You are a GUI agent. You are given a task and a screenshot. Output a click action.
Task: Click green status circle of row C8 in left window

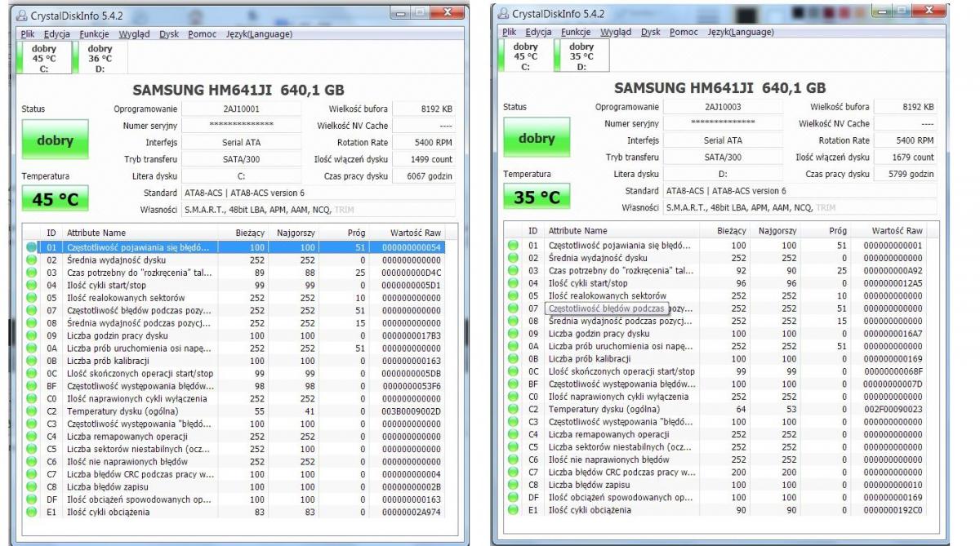coord(32,487)
